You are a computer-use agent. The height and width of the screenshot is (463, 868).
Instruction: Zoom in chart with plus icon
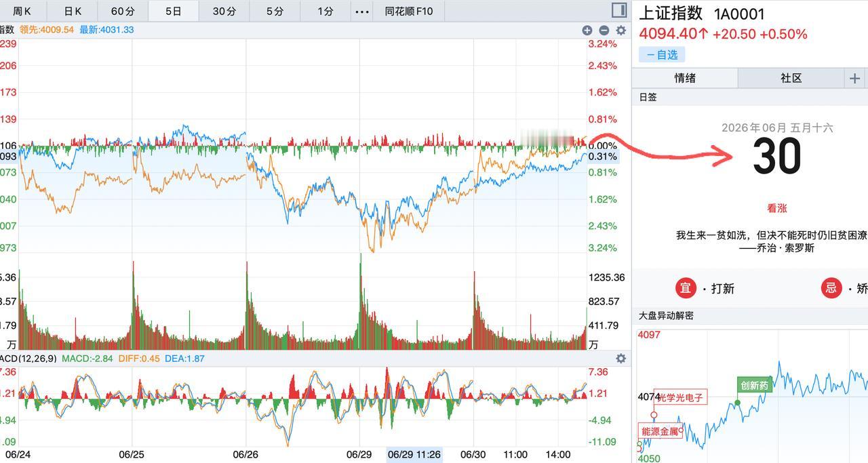point(587,30)
